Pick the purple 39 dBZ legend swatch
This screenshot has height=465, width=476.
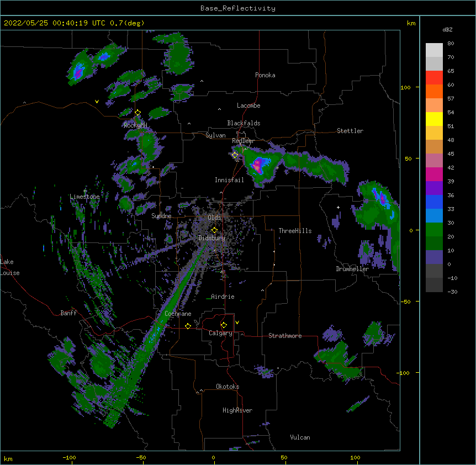434,188
